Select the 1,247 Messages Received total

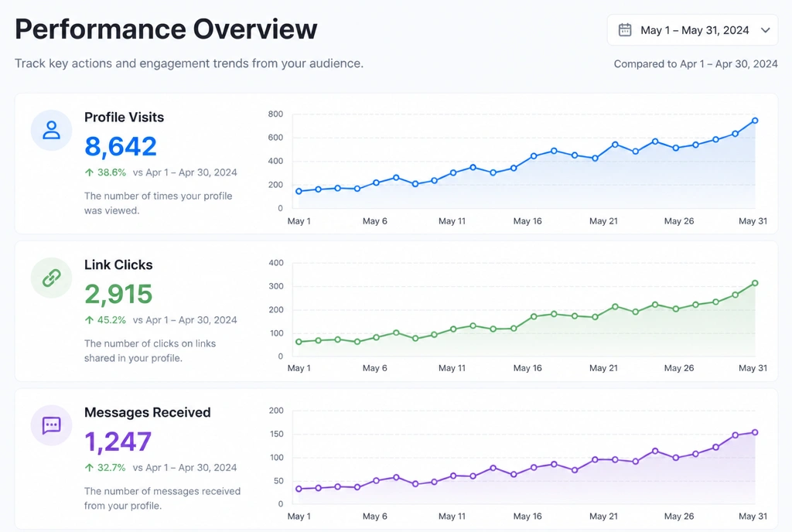(118, 442)
